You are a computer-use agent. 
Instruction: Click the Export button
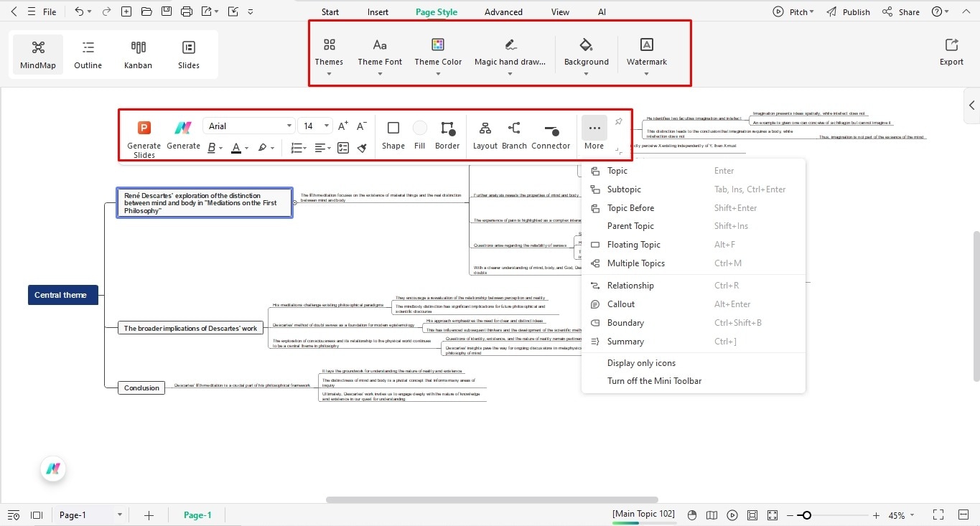tap(951, 52)
